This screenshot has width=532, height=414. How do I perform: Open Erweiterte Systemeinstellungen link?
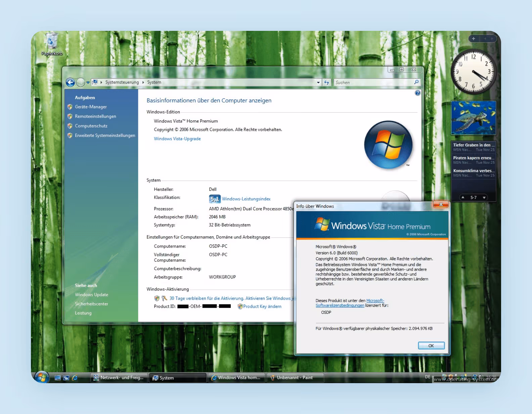105,136
